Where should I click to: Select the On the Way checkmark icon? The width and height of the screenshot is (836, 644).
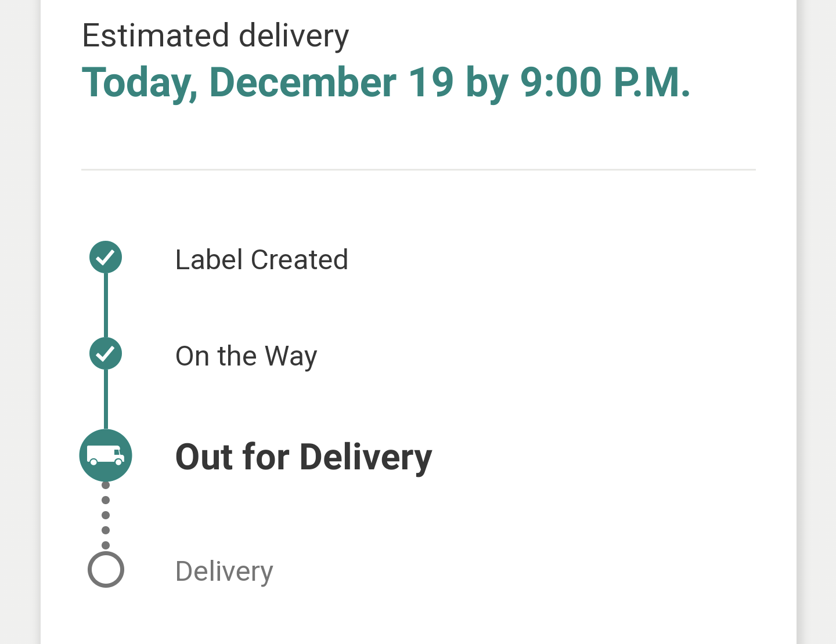(x=106, y=353)
